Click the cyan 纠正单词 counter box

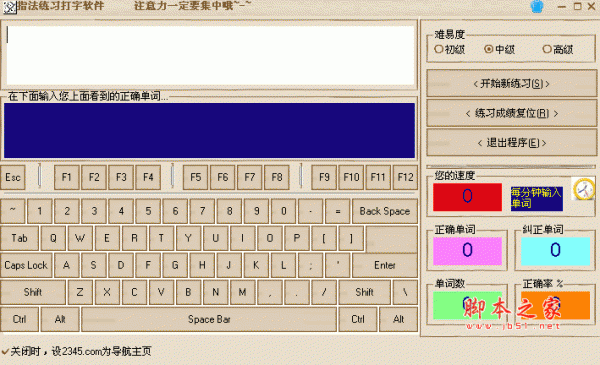point(555,251)
